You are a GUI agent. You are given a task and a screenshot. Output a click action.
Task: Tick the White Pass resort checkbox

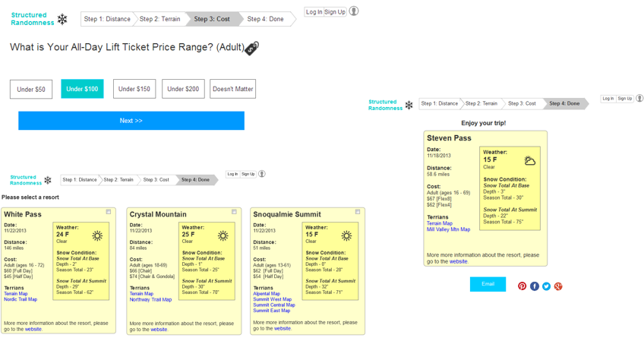coord(109,212)
